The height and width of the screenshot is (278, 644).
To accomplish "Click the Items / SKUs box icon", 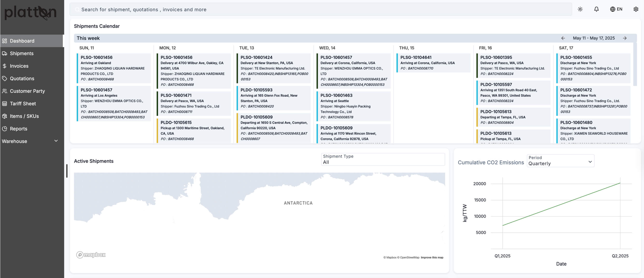I will coord(5,116).
